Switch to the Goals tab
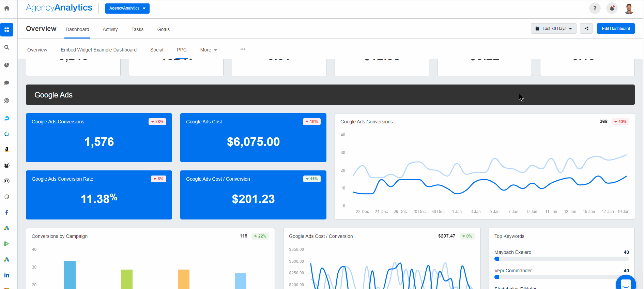The width and height of the screenshot is (644, 289). point(164,29)
